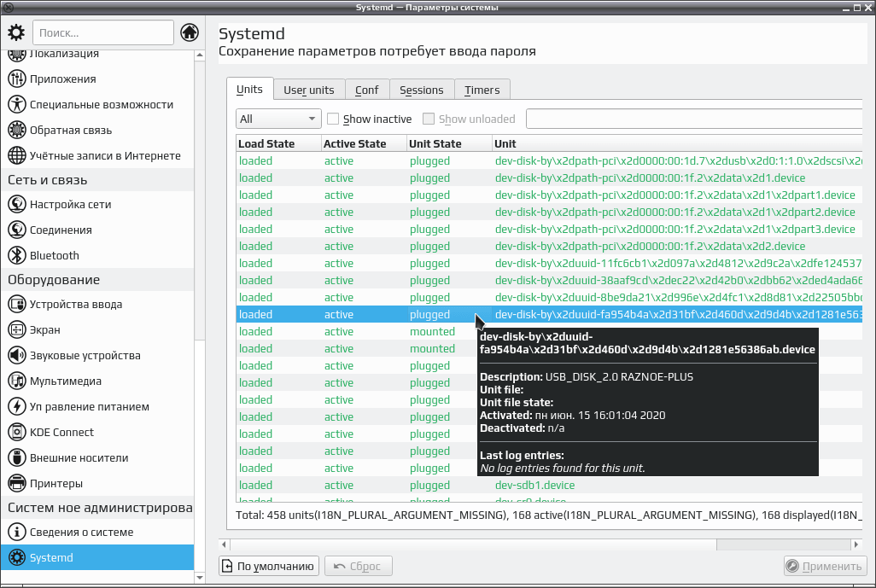Sort by the Active State column header
Image resolution: width=876 pixels, height=588 pixels.
point(364,143)
